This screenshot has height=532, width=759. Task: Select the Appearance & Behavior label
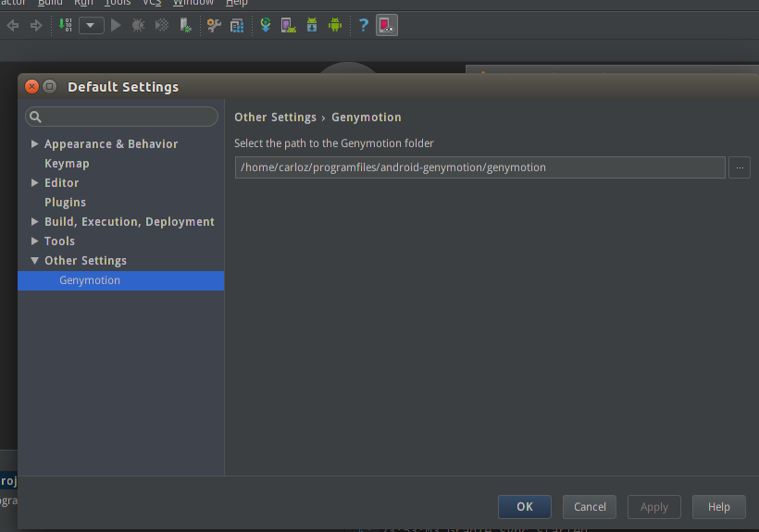pos(111,144)
